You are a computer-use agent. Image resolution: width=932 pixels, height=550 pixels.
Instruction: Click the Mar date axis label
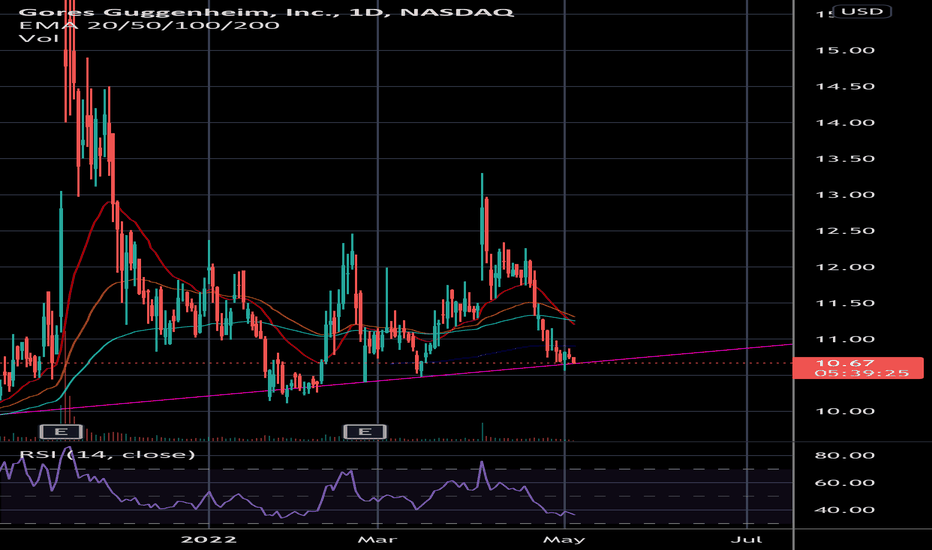pos(377,540)
